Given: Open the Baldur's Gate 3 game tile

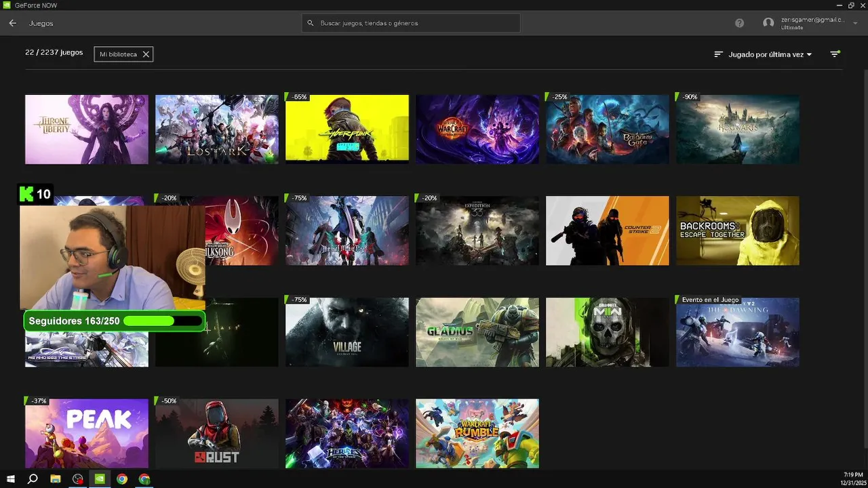Looking at the screenshot, I should (608, 129).
